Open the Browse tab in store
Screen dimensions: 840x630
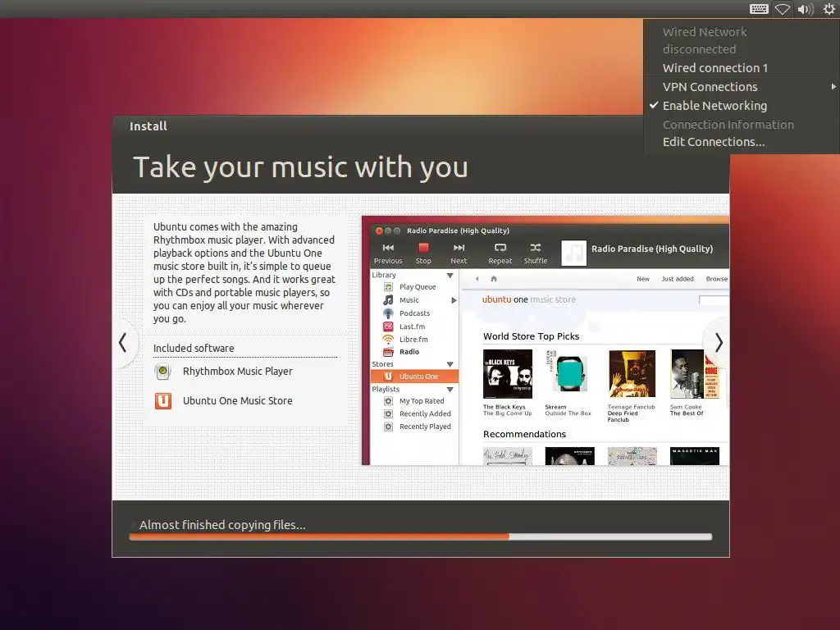(x=717, y=279)
